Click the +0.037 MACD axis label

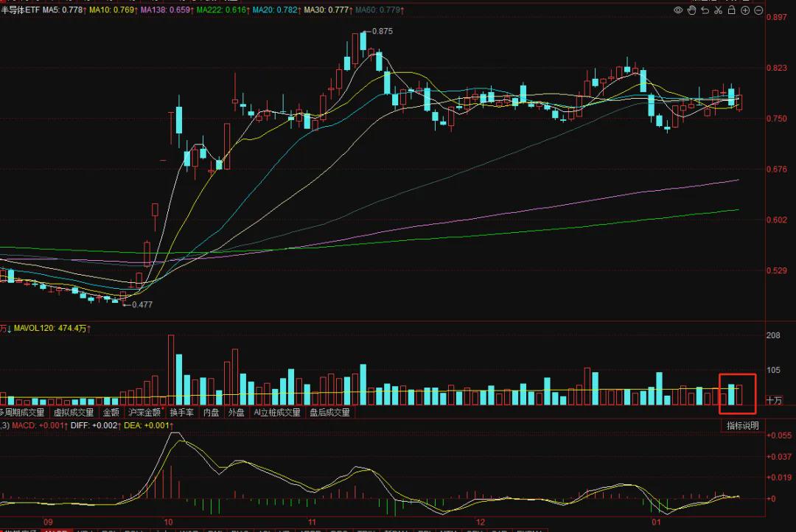(779, 457)
